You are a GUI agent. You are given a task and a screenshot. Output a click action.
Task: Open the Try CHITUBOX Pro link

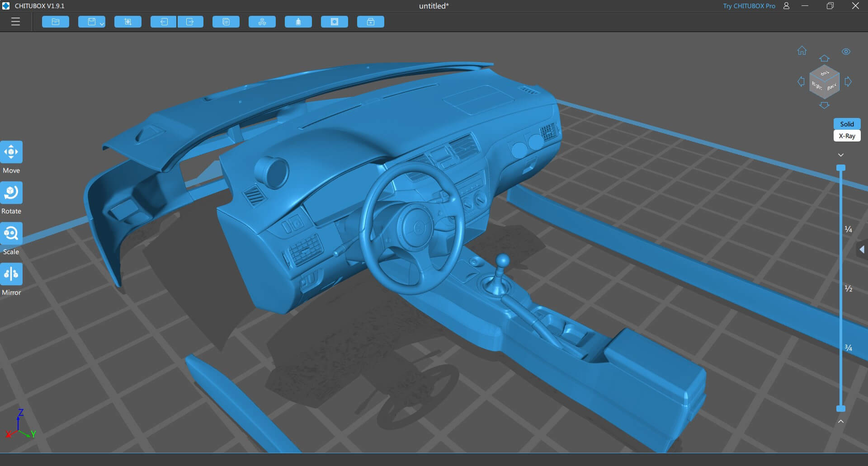tap(749, 6)
